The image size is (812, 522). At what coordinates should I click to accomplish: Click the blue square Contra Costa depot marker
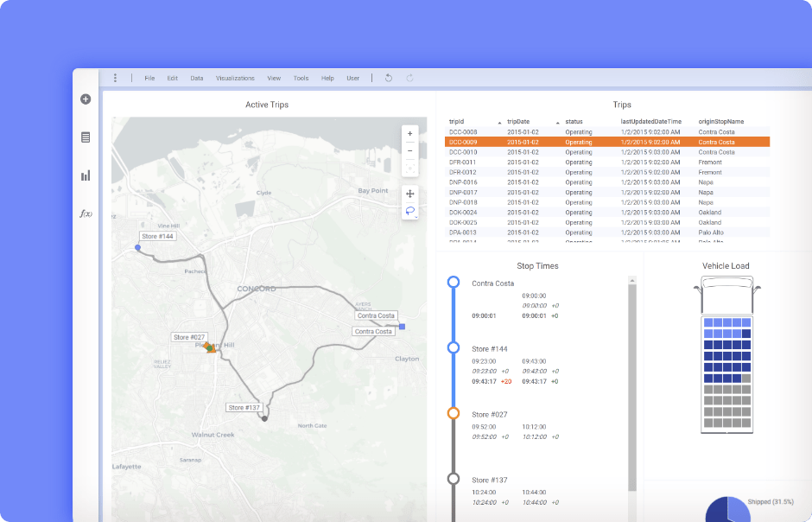coord(403,327)
